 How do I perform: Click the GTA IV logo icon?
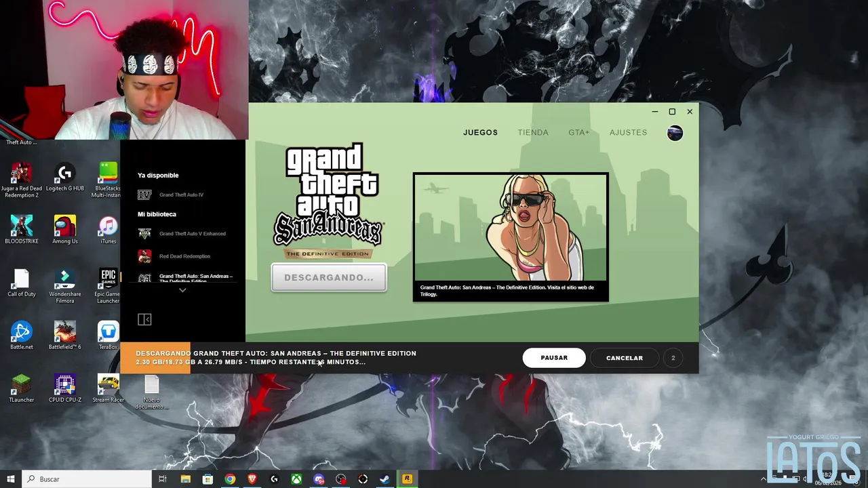[144, 195]
